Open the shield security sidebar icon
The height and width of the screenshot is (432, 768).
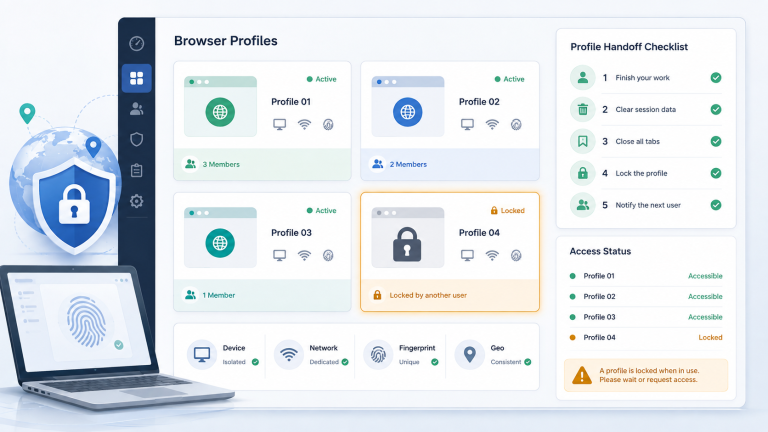[137, 140]
